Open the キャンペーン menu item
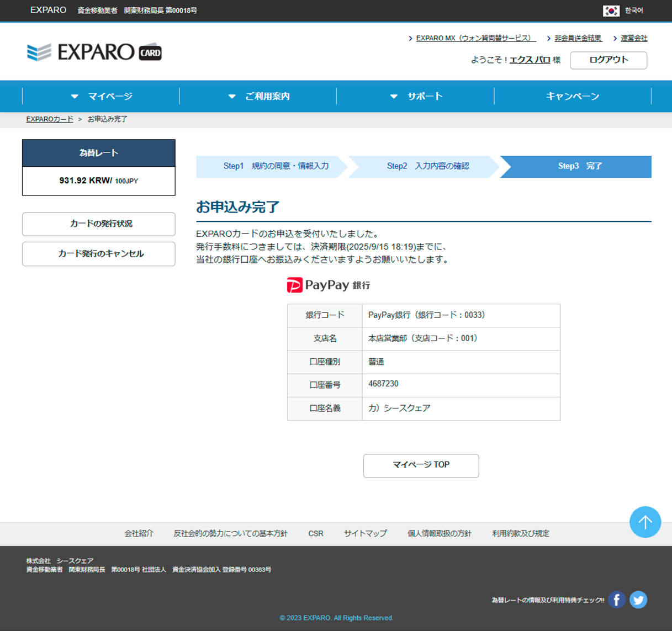Screen dimensions: 672x631 click(x=573, y=97)
